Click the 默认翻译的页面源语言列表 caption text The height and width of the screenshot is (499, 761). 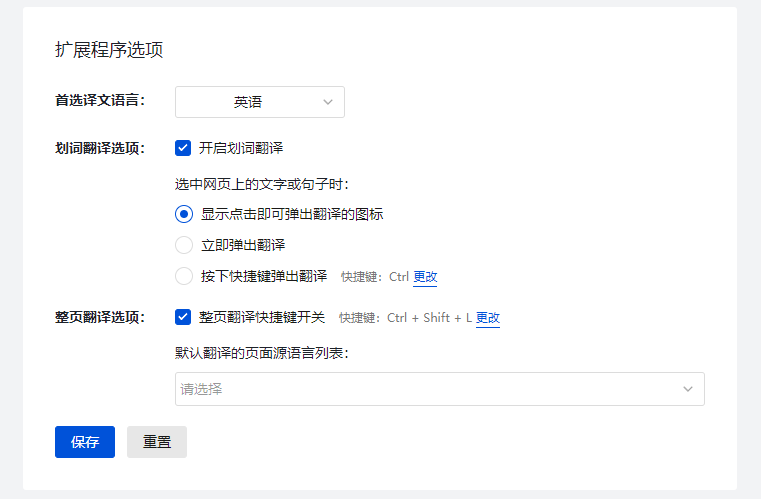click(261, 353)
